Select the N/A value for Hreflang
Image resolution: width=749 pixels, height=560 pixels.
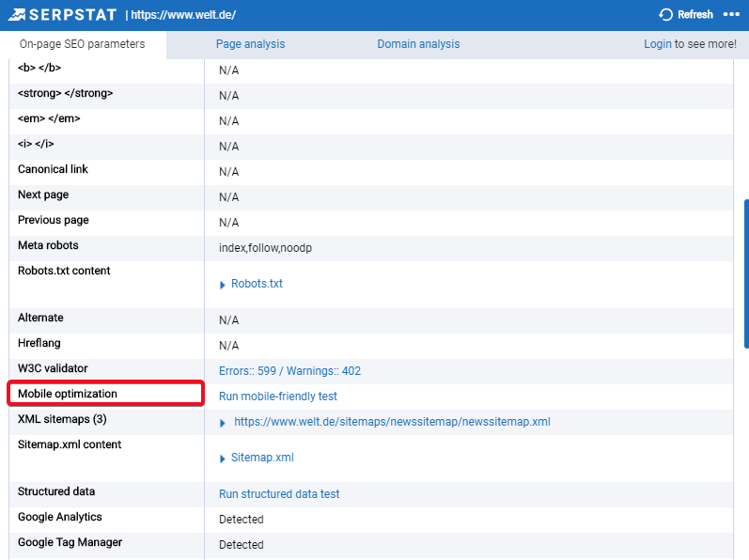click(228, 346)
